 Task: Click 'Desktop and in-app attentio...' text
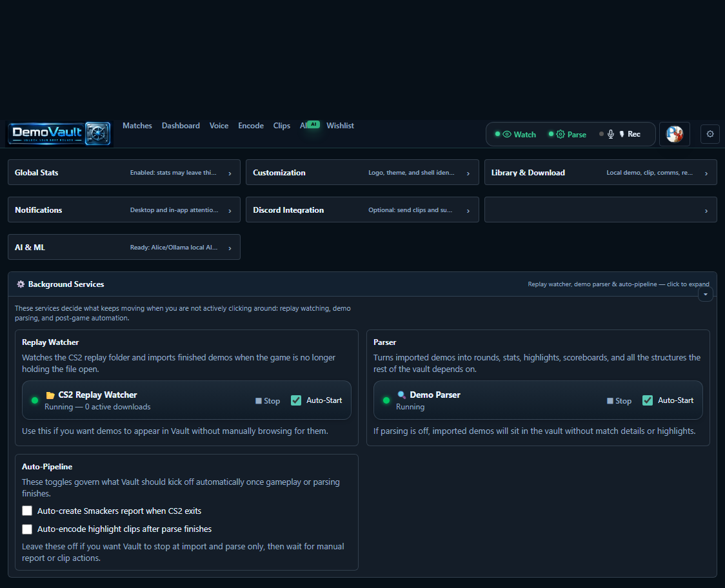174,210
